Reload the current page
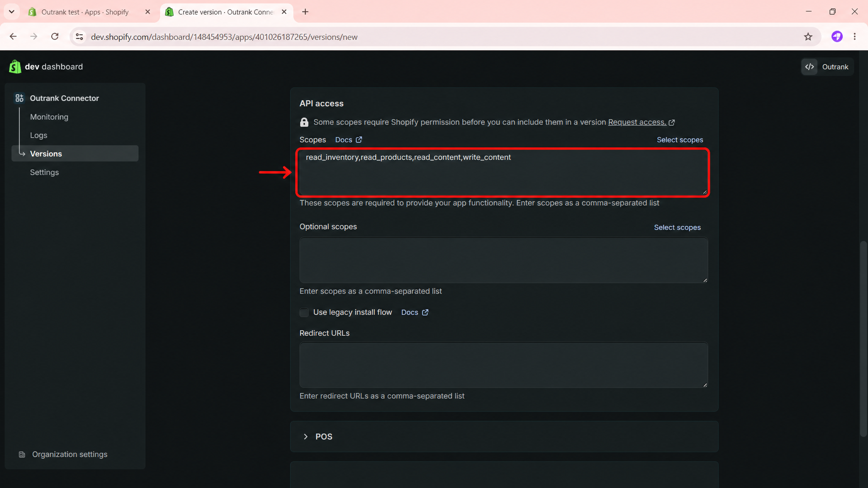This screenshot has width=868, height=488. 55,36
